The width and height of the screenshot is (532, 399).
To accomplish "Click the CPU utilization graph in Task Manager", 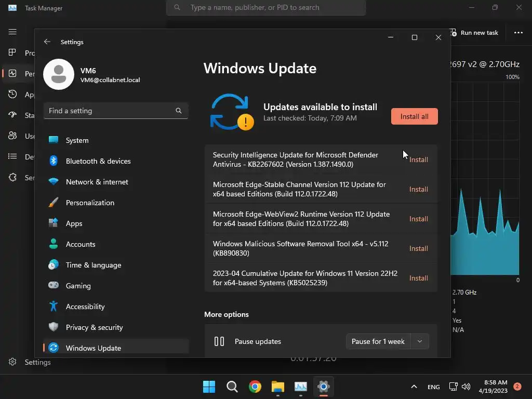I will tap(485, 179).
